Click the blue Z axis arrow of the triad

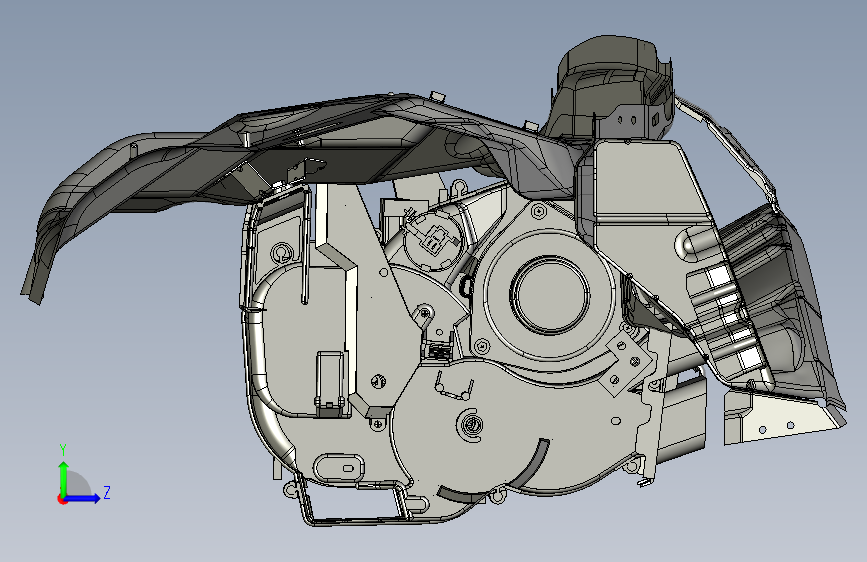[x=83, y=498]
